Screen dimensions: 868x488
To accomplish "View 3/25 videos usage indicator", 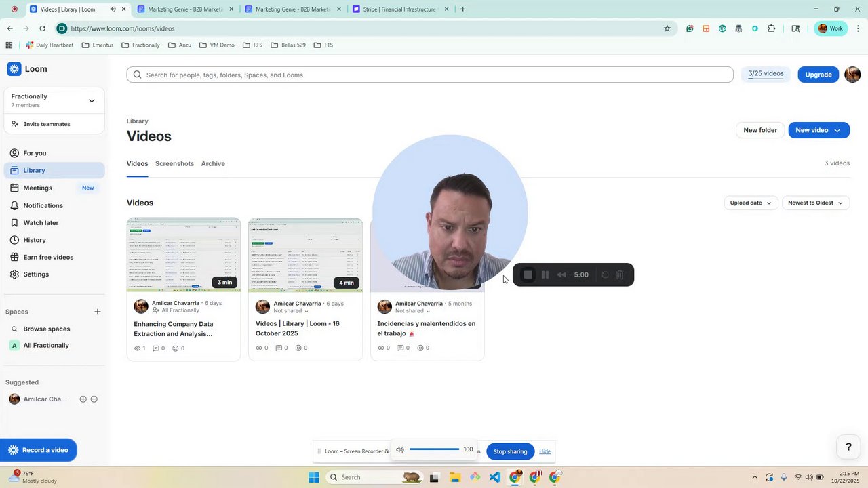I will coord(766,74).
